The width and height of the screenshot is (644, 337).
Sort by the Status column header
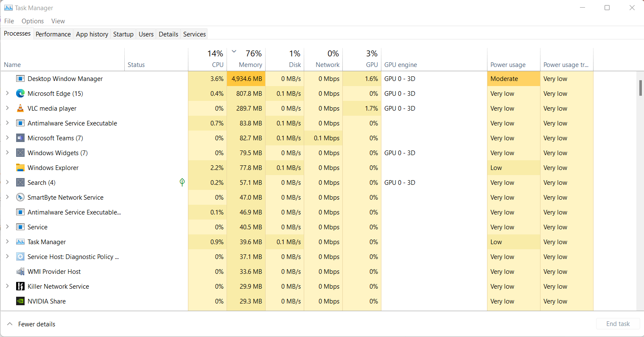pos(157,59)
